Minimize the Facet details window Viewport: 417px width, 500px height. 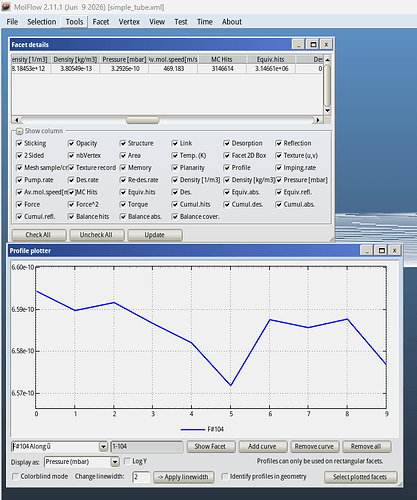(298, 44)
